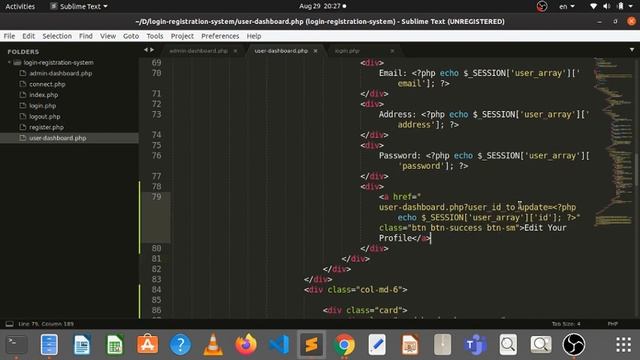Image resolution: width=640 pixels, height=360 pixels.
Task: Open the Tab Size: 4 selector
Action: tap(566, 324)
